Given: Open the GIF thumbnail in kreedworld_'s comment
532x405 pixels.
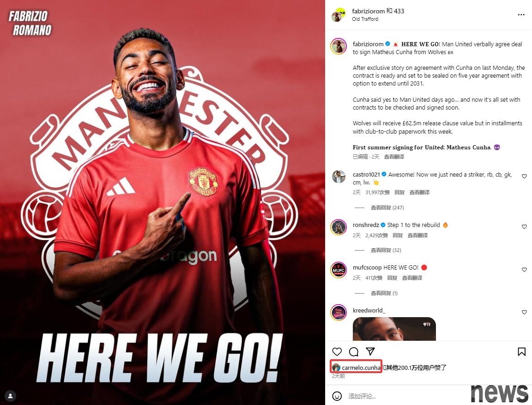Looking at the screenshot, I should click(394, 329).
